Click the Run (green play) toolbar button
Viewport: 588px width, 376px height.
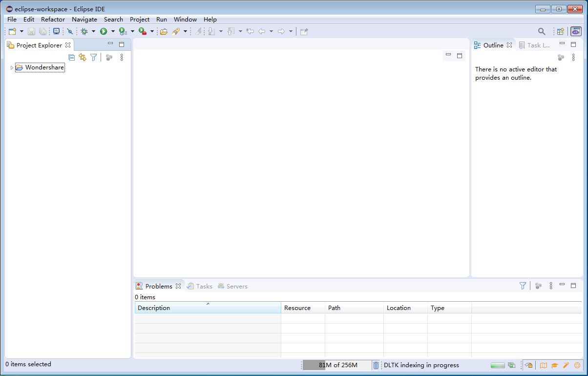pyautogui.click(x=104, y=31)
